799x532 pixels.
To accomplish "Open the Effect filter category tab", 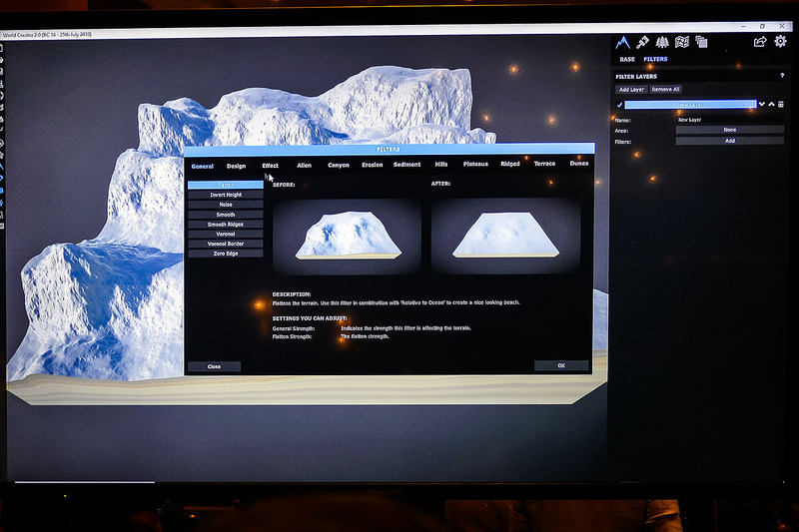I will [x=270, y=166].
